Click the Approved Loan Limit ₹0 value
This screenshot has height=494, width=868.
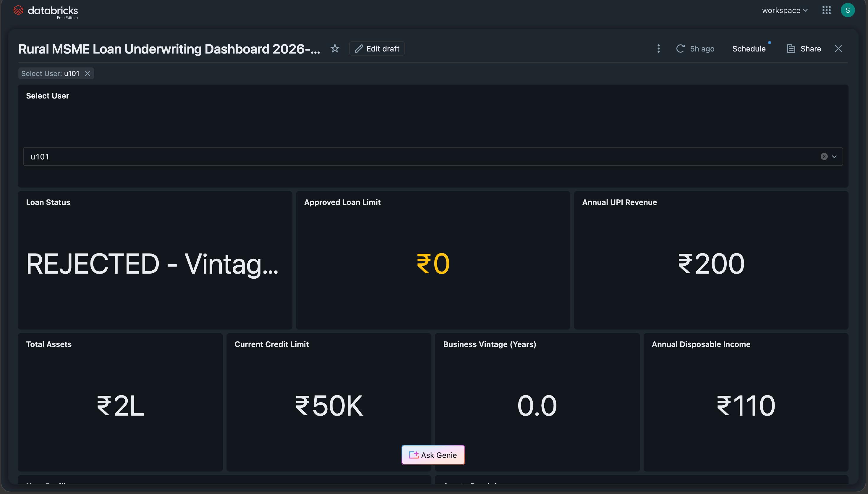433,264
